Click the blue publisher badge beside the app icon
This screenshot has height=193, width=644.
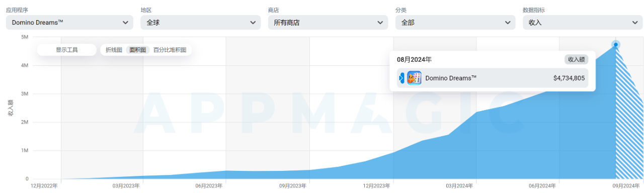[x=401, y=78]
